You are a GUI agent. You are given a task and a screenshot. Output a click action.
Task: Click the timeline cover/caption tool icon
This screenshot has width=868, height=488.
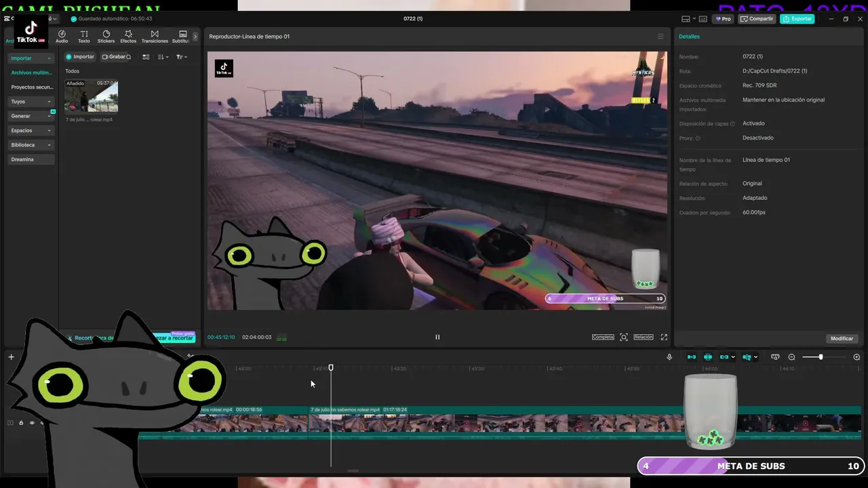coord(775,357)
